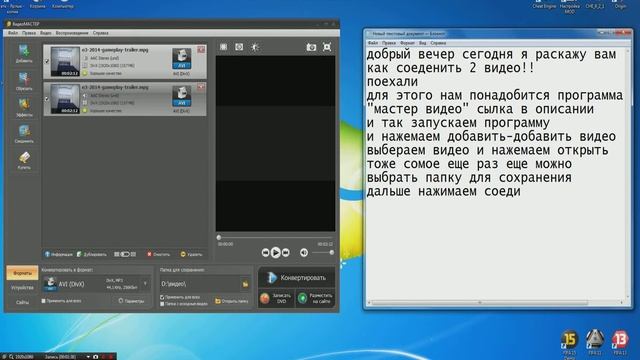Click Удалить (delete) button
Viewport: 640px width, 360px height.
coord(191,254)
